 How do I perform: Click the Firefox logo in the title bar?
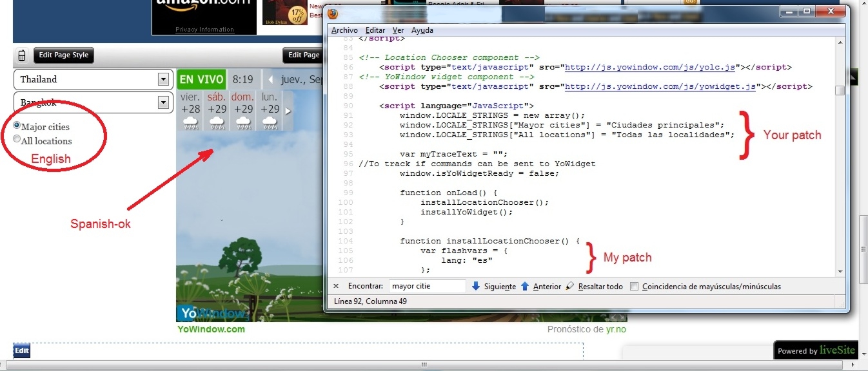point(333,13)
